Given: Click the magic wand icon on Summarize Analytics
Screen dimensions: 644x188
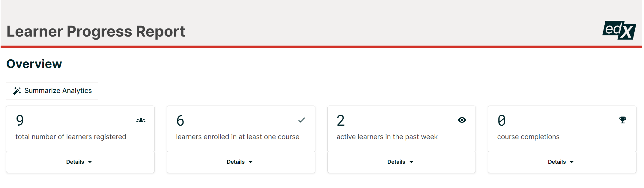Looking at the screenshot, I should click(x=16, y=91).
